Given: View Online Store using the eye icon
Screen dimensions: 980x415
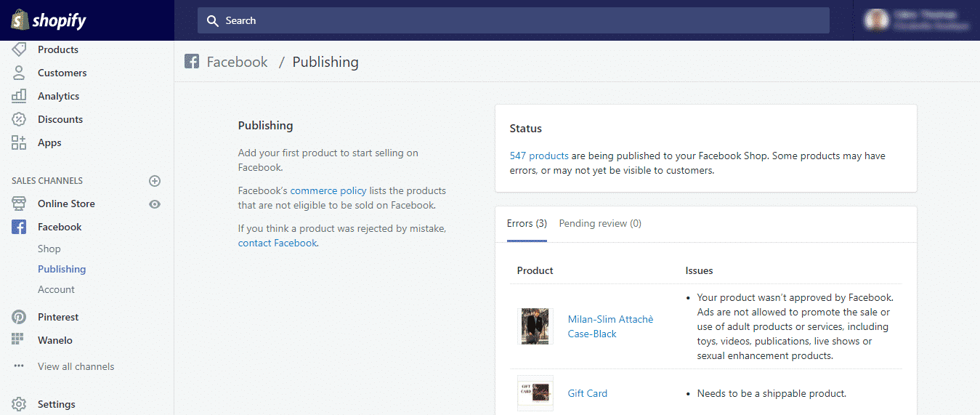Looking at the screenshot, I should (154, 204).
